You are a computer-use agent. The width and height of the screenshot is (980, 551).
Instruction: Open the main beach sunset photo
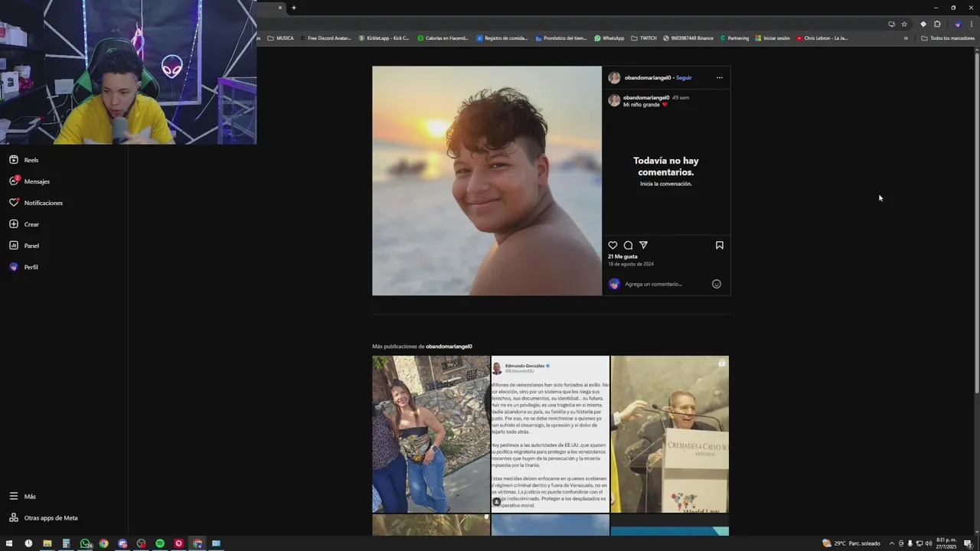(x=487, y=181)
